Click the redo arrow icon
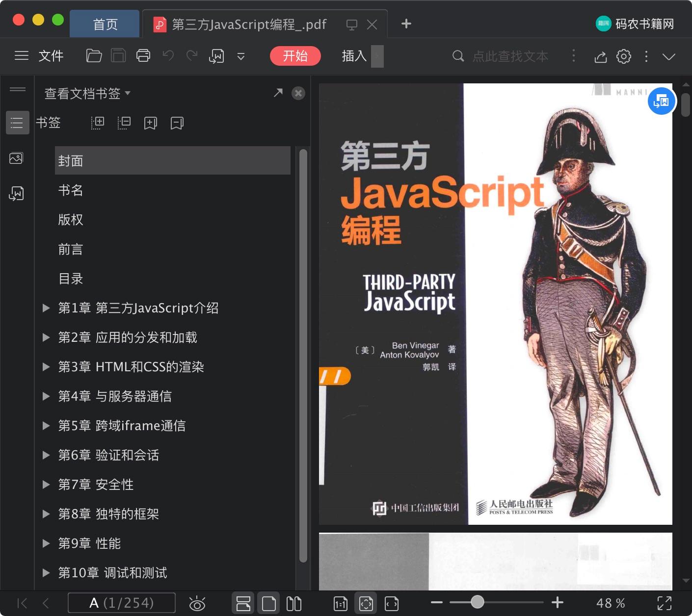This screenshot has width=692, height=616. coord(192,55)
